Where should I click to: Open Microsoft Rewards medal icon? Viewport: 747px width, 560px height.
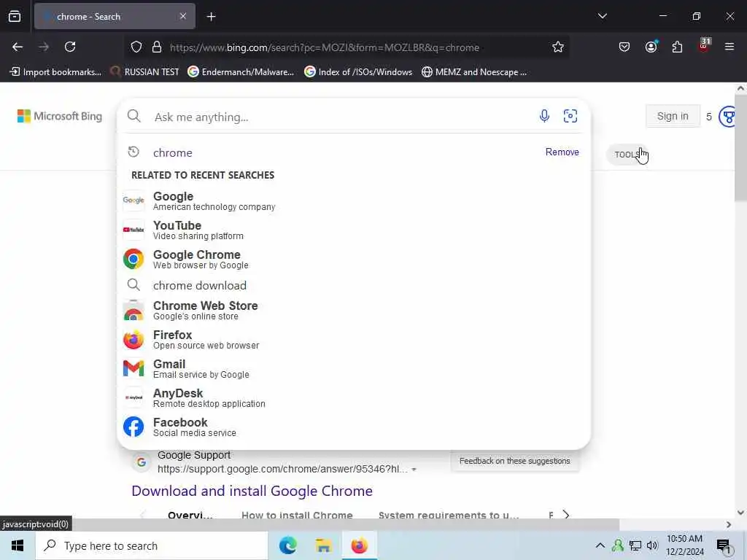pos(729,117)
